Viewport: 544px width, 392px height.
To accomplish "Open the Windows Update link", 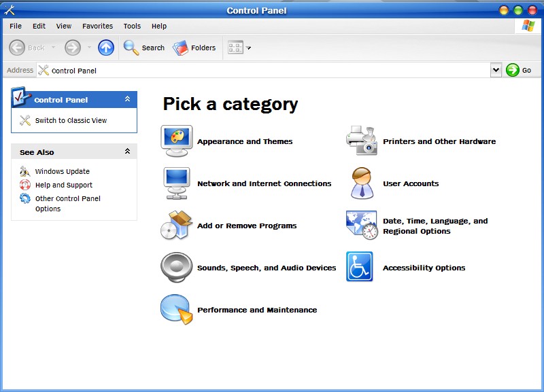I will (x=62, y=171).
